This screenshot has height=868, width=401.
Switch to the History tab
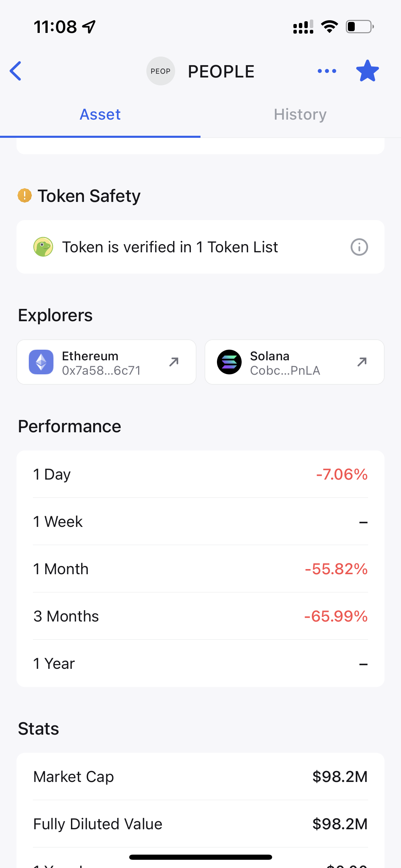pyautogui.click(x=300, y=114)
